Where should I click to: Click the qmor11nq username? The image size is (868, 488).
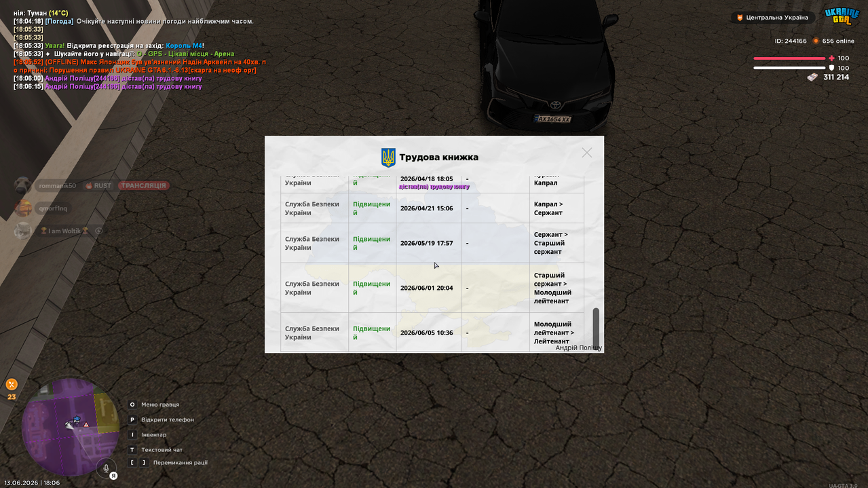point(53,208)
